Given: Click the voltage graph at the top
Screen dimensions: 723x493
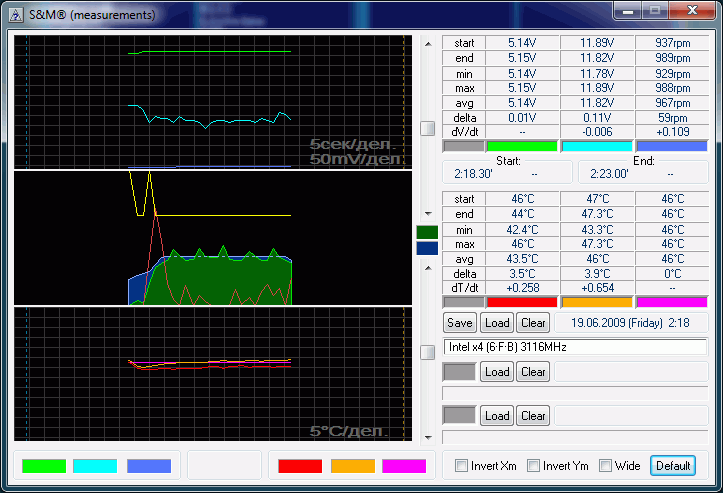Looking at the screenshot, I should pos(213,102).
